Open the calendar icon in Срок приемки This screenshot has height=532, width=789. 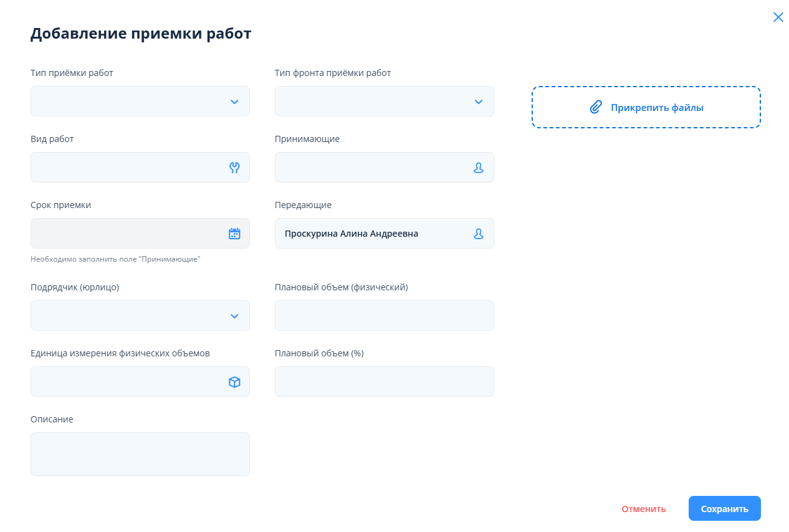click(x=234, y=234)
